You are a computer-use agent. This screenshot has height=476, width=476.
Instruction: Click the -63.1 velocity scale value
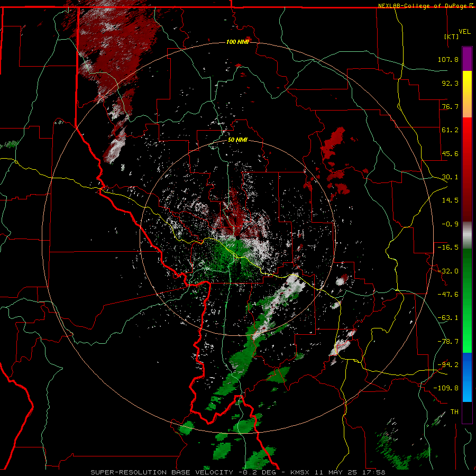448,318
